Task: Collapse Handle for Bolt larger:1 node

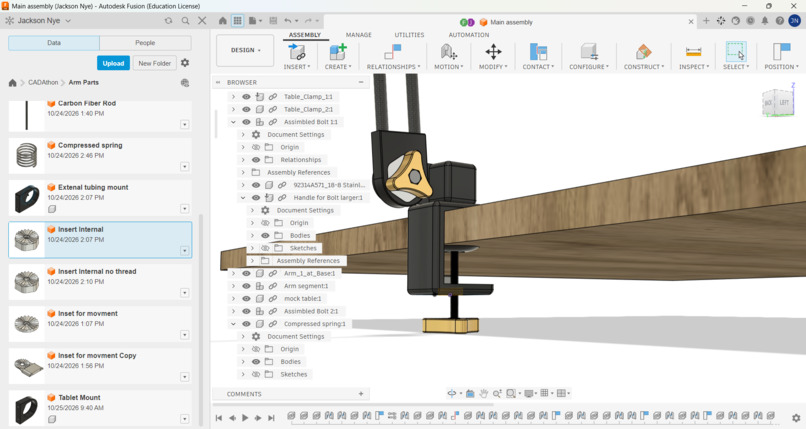Action: tap(243, 198)
